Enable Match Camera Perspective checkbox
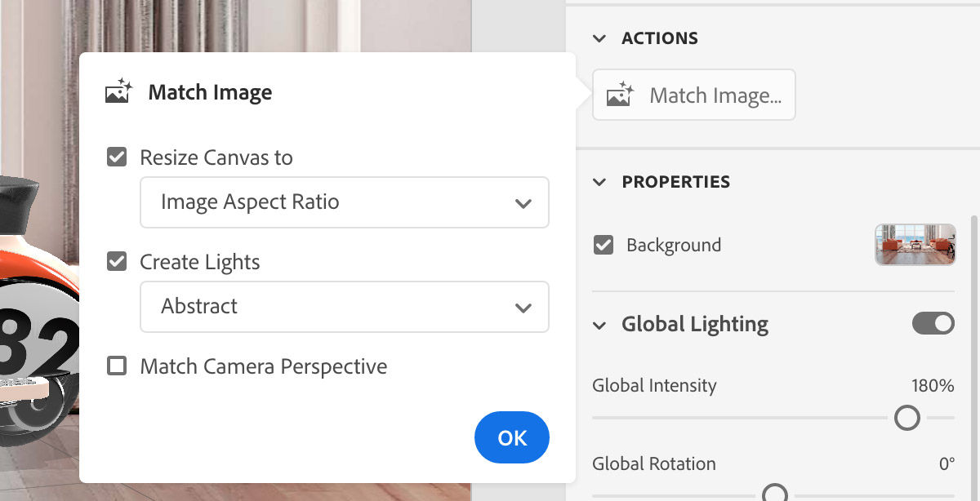980x501 pixels. click(118, 366)
